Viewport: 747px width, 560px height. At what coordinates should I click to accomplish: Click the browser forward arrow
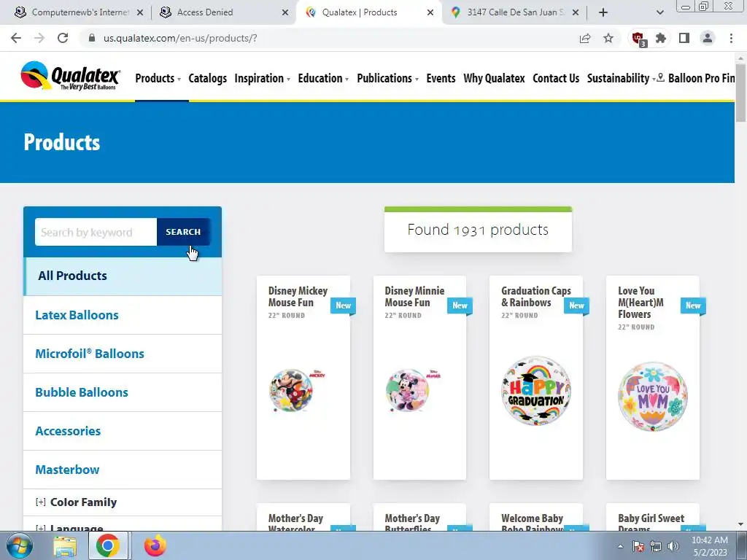click(x=39, y=38)
